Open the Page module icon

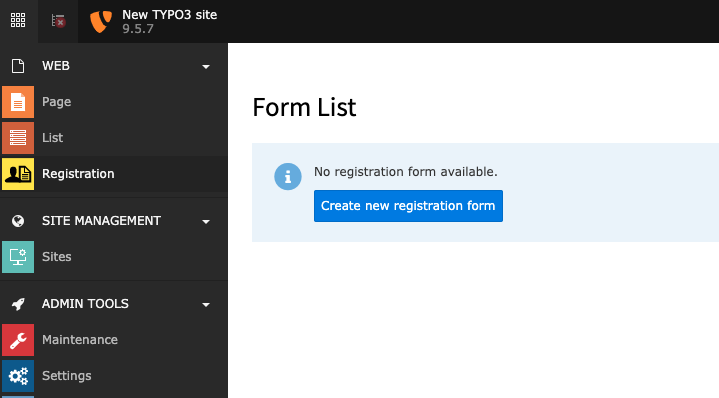point(18,102)
